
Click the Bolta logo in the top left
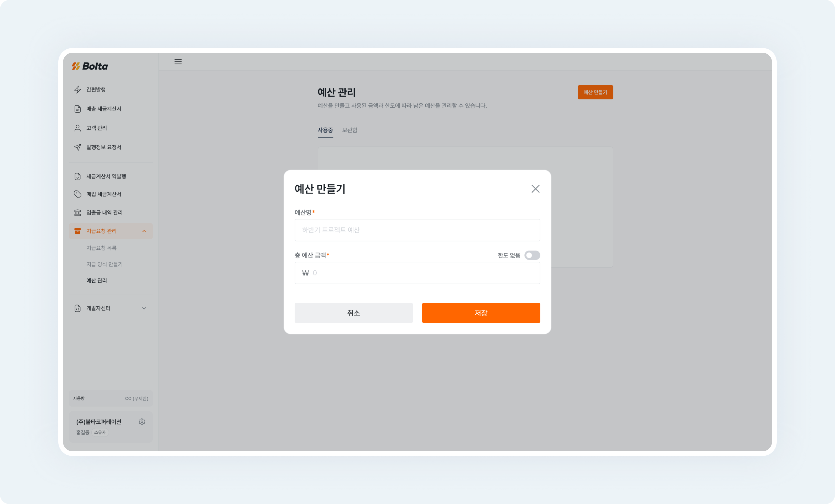(90, 66)
